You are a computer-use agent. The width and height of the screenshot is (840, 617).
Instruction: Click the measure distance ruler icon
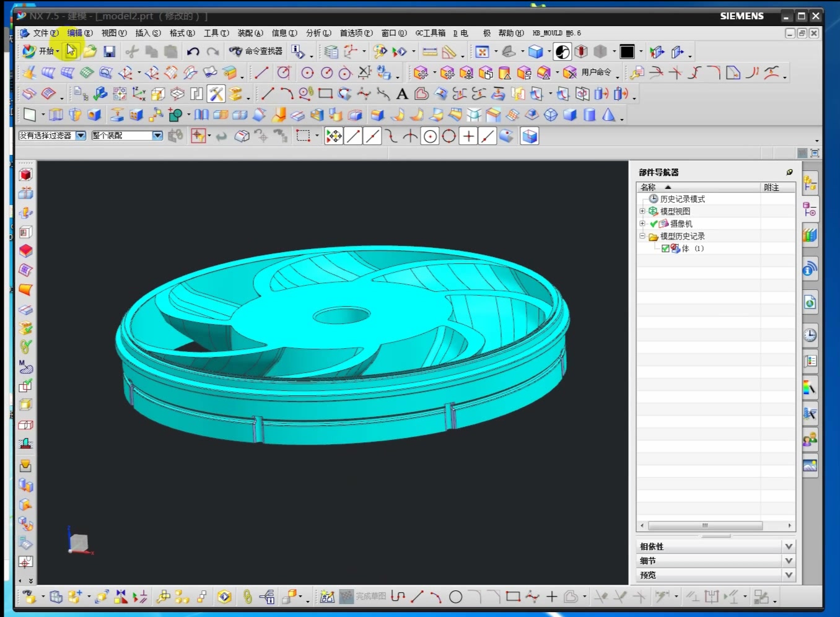430,51
